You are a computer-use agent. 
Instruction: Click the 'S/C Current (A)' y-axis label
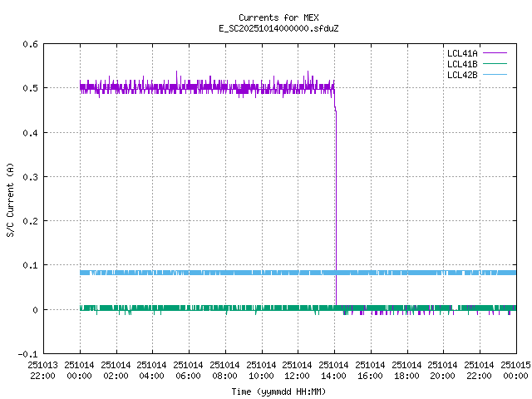click(10, 199)
